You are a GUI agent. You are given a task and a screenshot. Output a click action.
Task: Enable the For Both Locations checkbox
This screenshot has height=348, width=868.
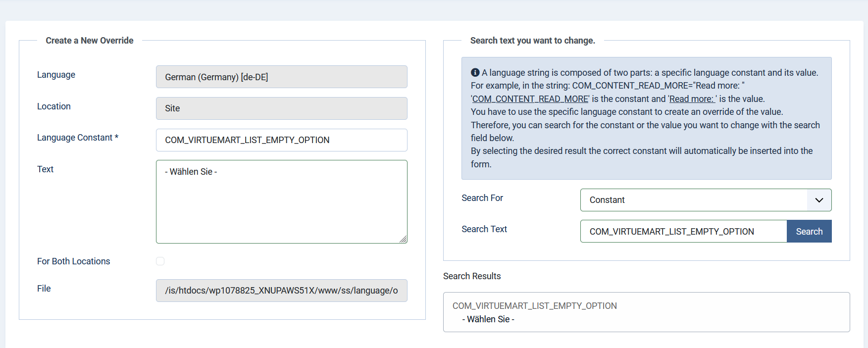coord(160,261)
